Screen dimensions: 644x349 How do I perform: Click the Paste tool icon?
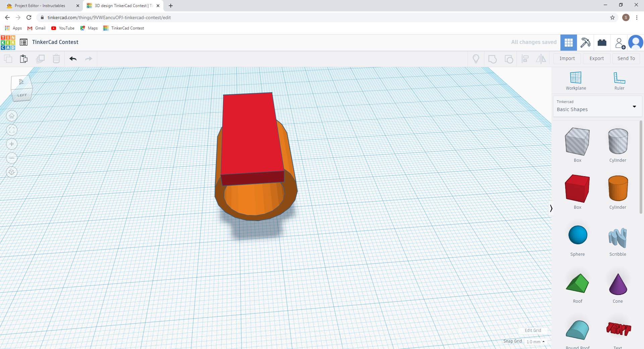[24, 59]
